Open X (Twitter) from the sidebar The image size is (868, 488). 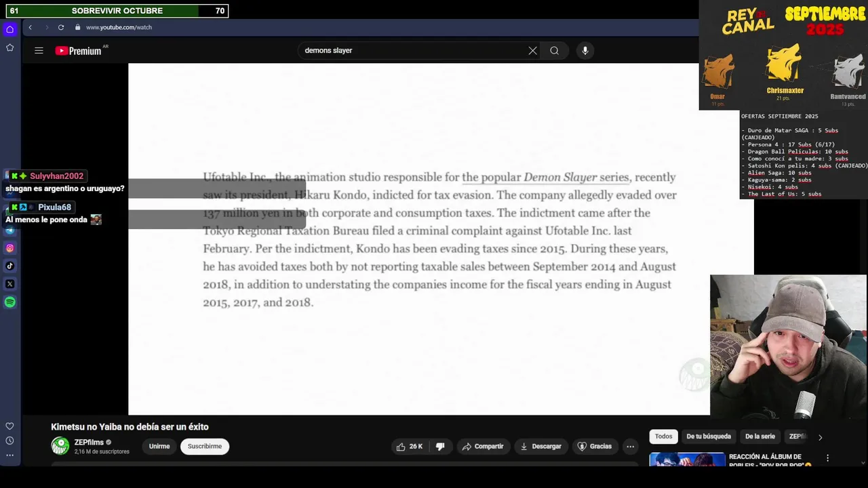[x=9, y=284]
